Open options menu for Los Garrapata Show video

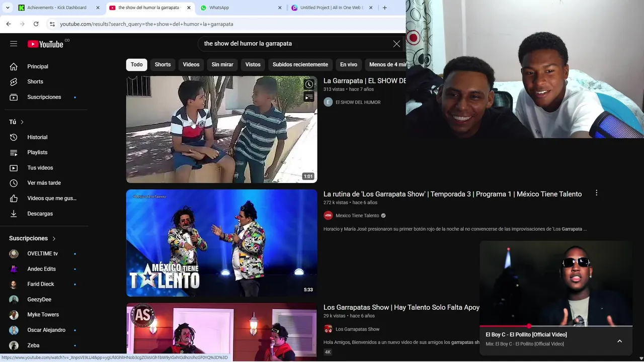(x=596, y=193)
